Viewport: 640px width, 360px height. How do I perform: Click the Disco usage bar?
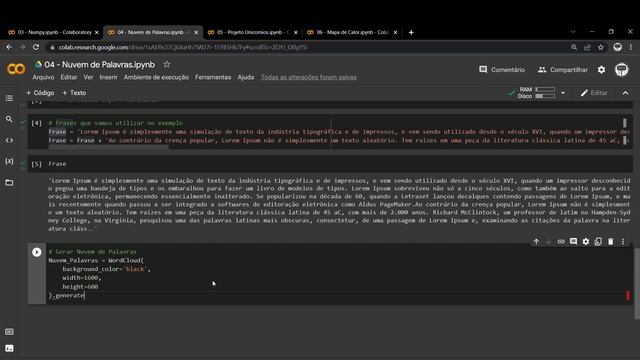pos(545,96)
